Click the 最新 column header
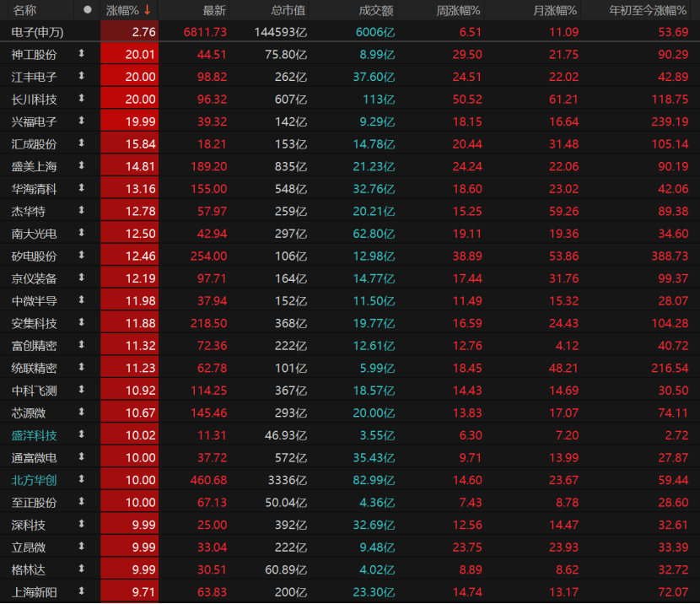The width and height of the screenshot is (700, 604). point(214,10)
